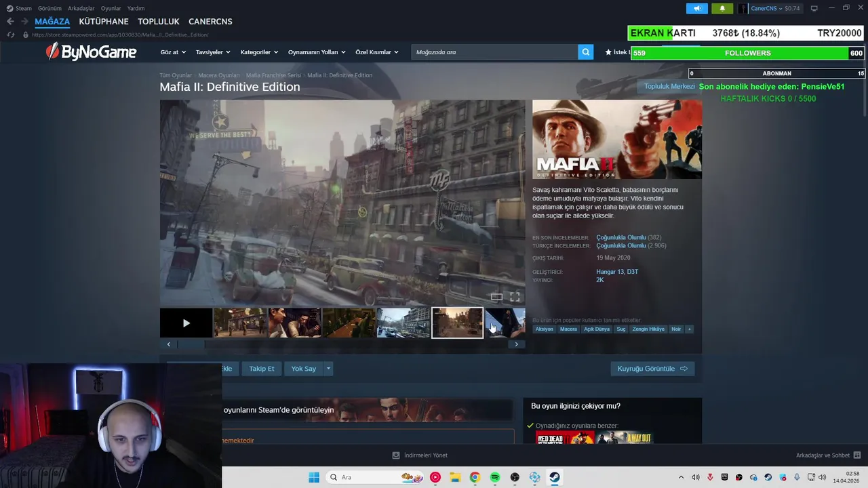Click the Windows Start button
Viewport: 868px width, 488px height.
(314, 477)
